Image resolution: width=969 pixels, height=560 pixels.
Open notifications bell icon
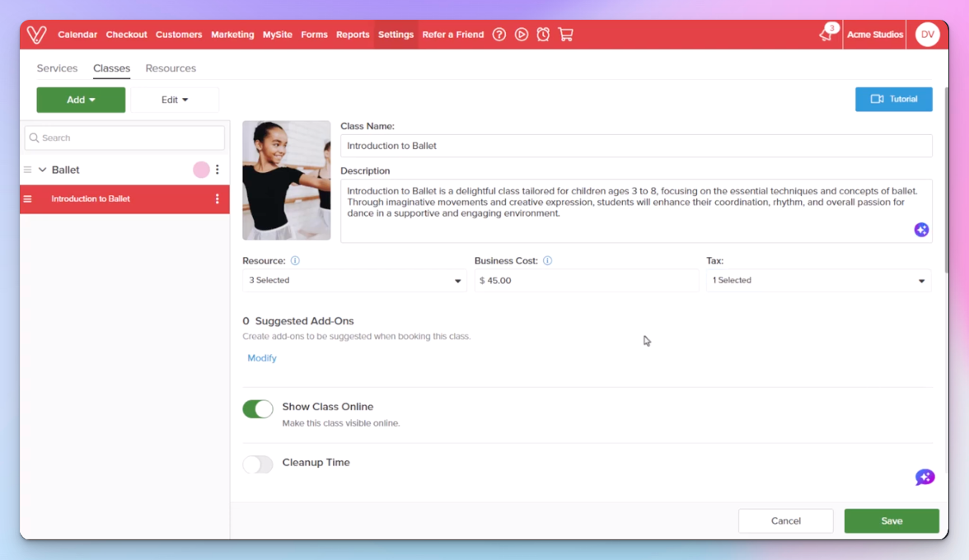[827, 33]
